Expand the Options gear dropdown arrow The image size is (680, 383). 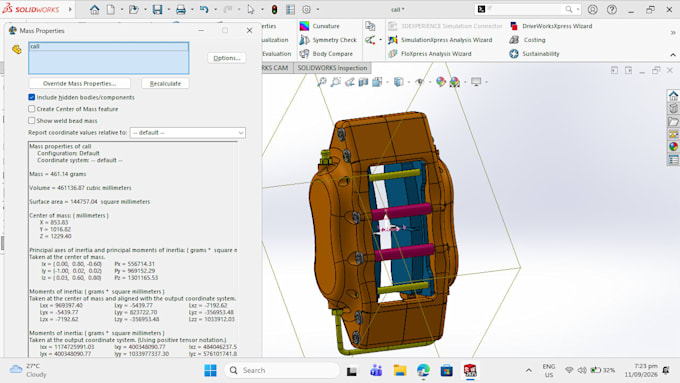tap(317, 10)
